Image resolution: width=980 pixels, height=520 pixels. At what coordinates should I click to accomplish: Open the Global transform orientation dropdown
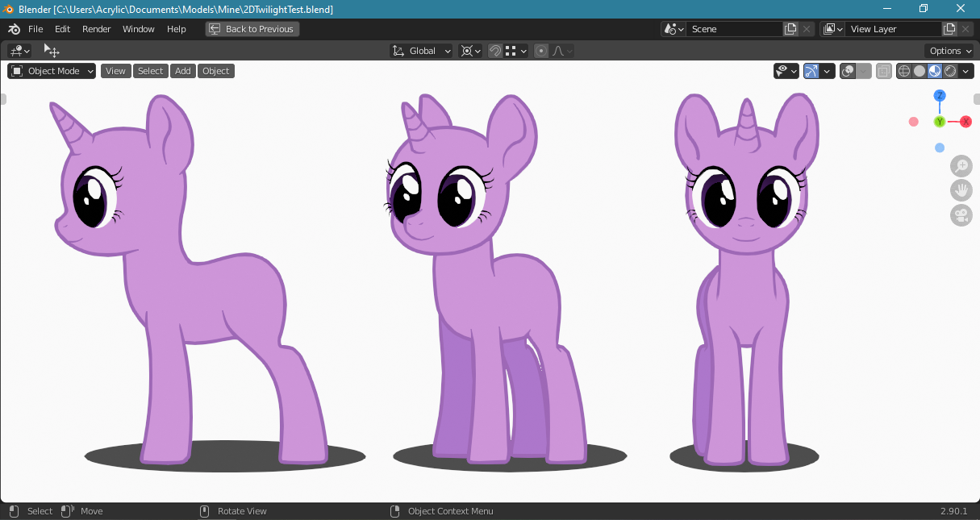point(423,51)
